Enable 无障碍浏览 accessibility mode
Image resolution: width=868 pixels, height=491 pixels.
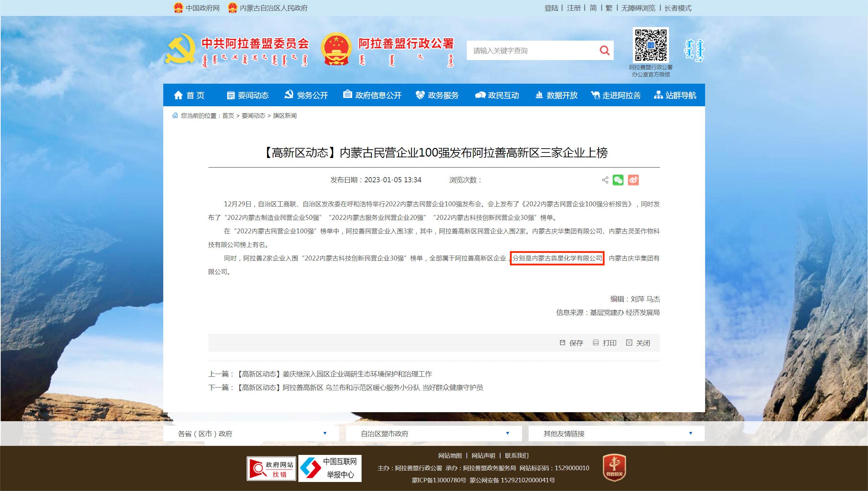tap(638, 8)
